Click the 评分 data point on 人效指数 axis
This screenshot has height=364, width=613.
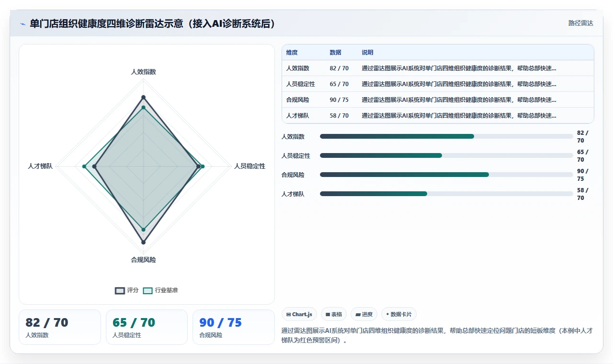coord(143,97)
